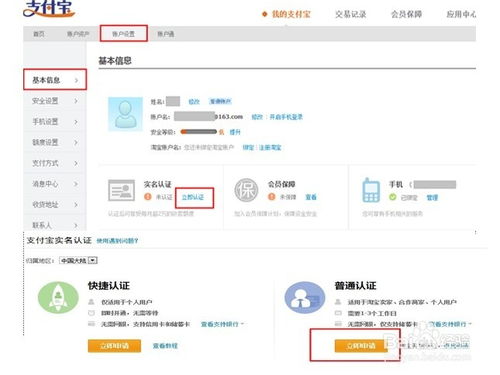Click 快捷认证 heading text
The height and width of the screenshot is (375, 500).
(x=109, y=286)
